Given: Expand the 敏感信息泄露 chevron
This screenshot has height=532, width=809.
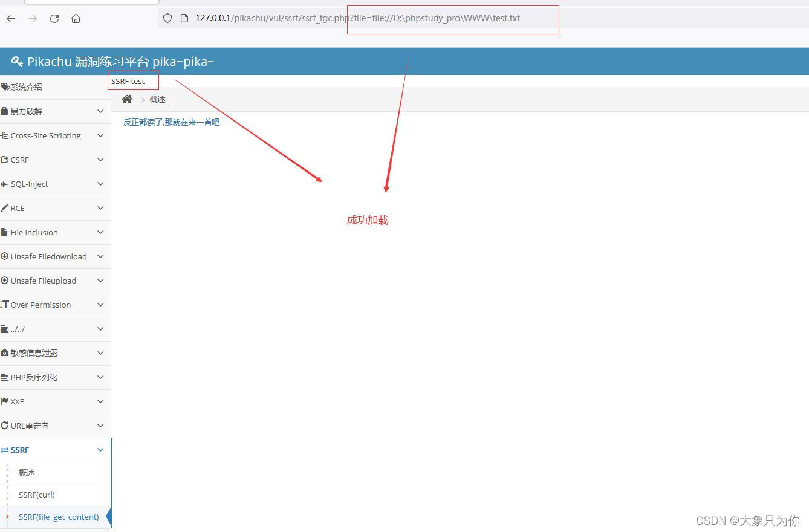Looking at the screenshot, I should coord(100,353).
